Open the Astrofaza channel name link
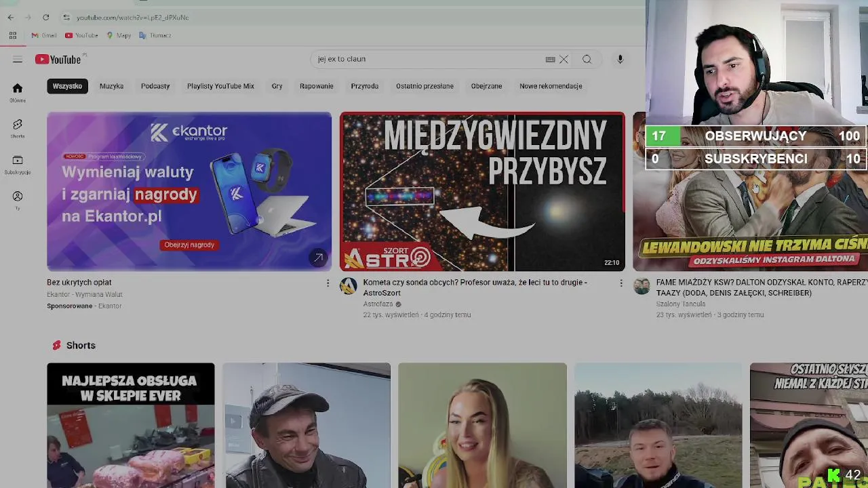This screenshot has height=488, width=868. tap(378, 304)
